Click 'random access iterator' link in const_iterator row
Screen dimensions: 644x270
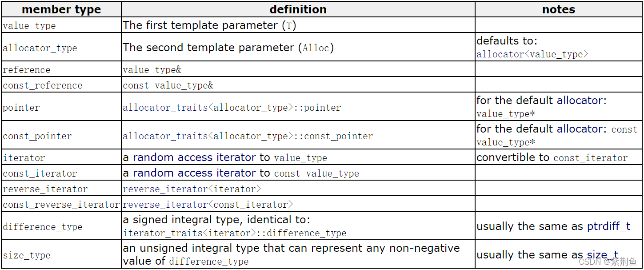coord(194,173)
